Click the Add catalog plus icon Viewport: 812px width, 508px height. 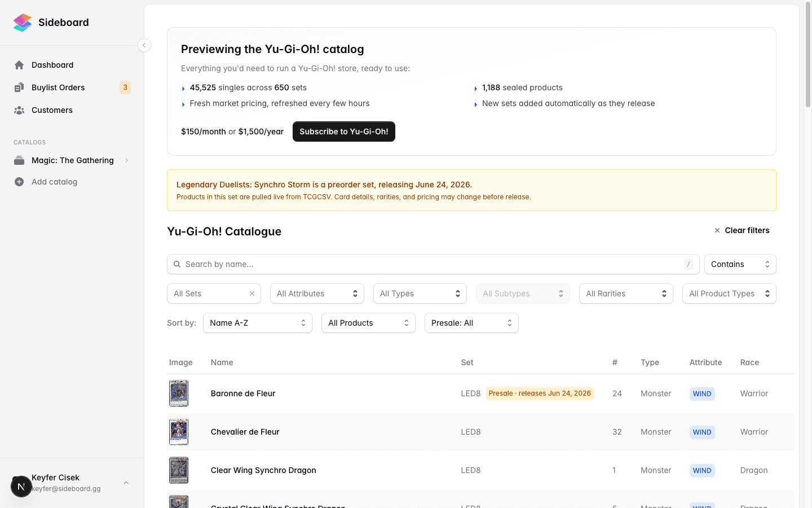click(x=19, y=182)
